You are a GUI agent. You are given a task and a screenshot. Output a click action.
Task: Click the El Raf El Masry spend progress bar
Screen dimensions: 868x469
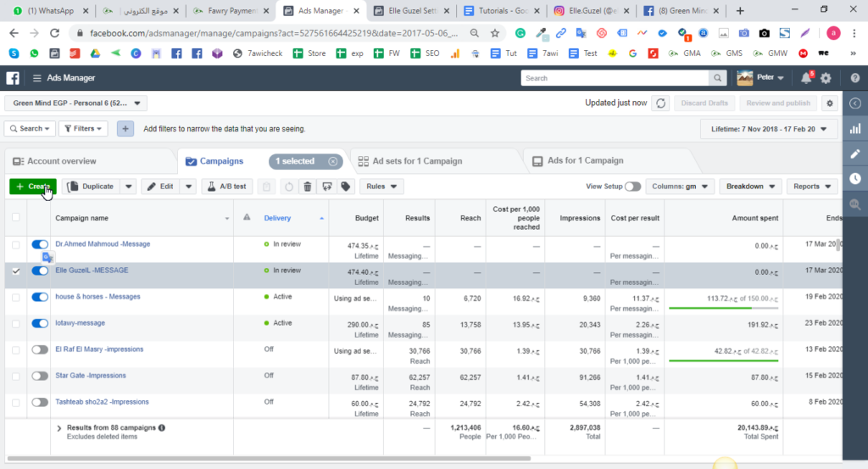(x=724, y=360)
